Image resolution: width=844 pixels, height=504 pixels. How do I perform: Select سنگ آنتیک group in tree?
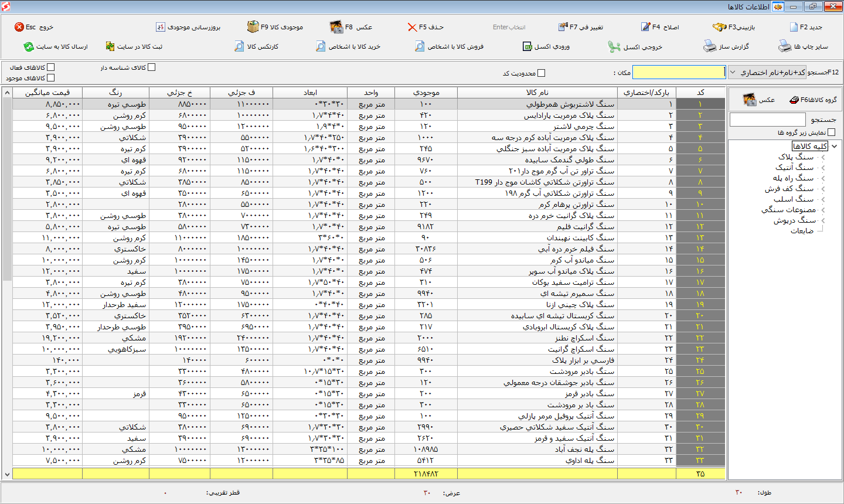tap(795, 168)
